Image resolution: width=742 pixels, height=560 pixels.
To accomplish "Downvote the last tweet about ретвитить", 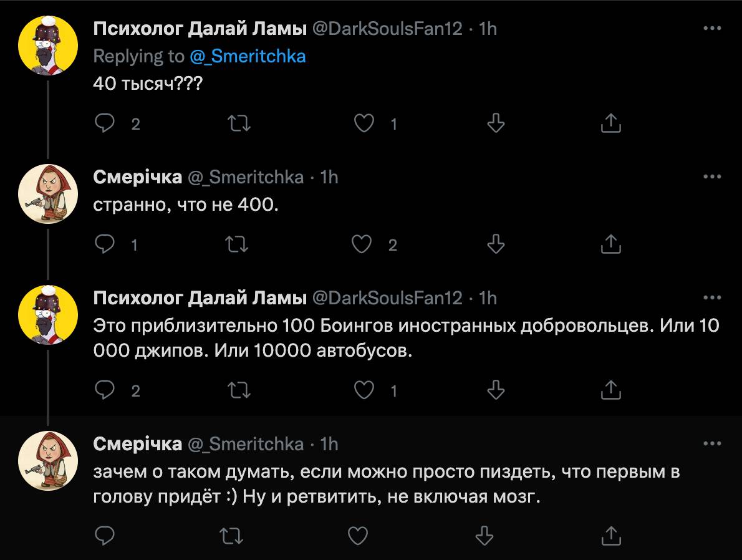I will point(484,535).
